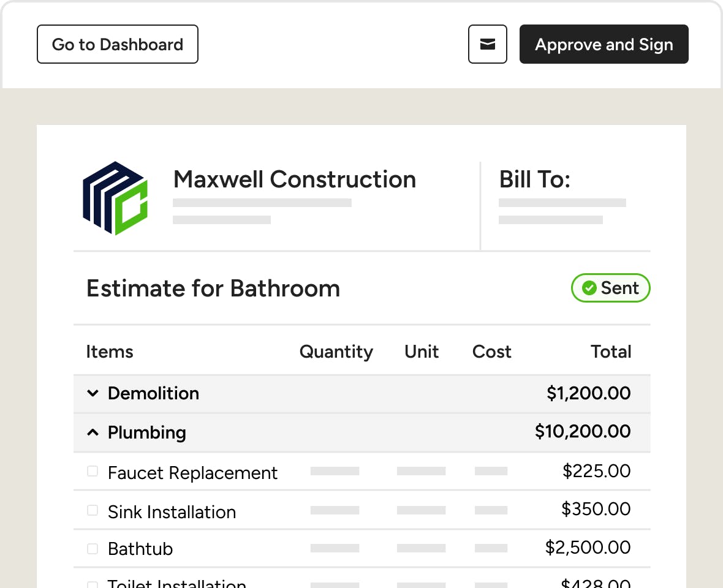This screenshot has height=588, width=723.
Task: Click the Estimate for Bathroom title
Action: point(213,288)
